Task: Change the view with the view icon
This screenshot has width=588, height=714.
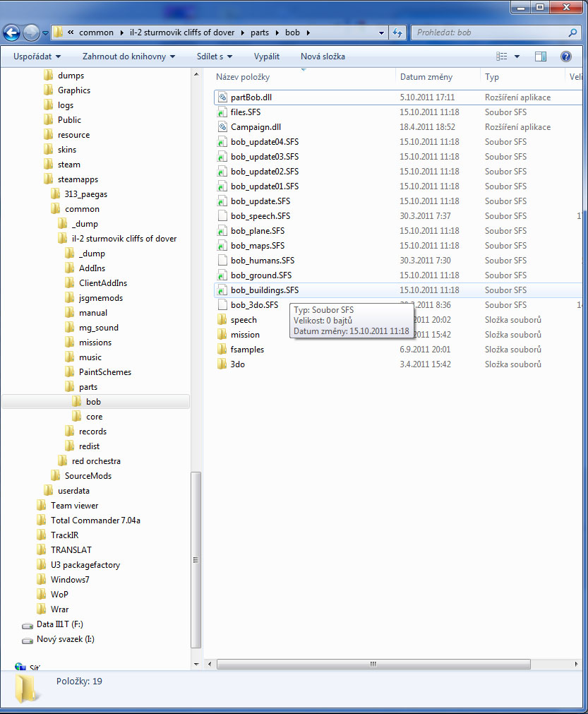Action: [x=501, y=56]
